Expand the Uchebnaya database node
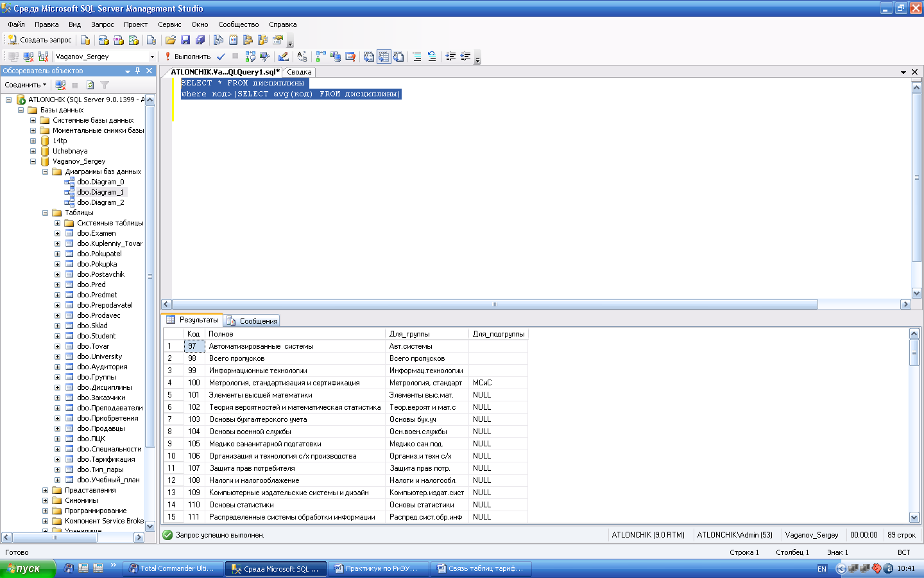The height and width of the screenshot is (578, 924). pos(33,151)
